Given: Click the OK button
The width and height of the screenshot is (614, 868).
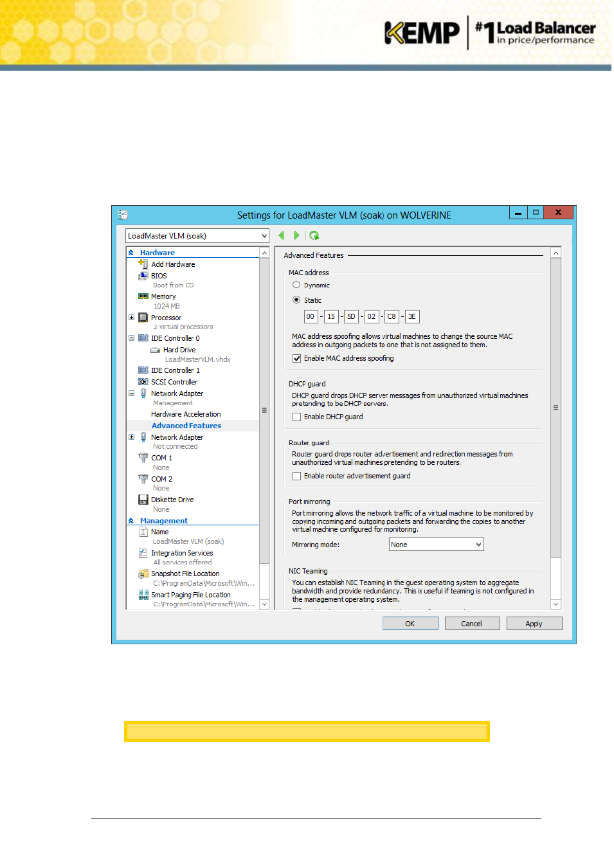Looking at the screenshot, I should pos(410,624).
